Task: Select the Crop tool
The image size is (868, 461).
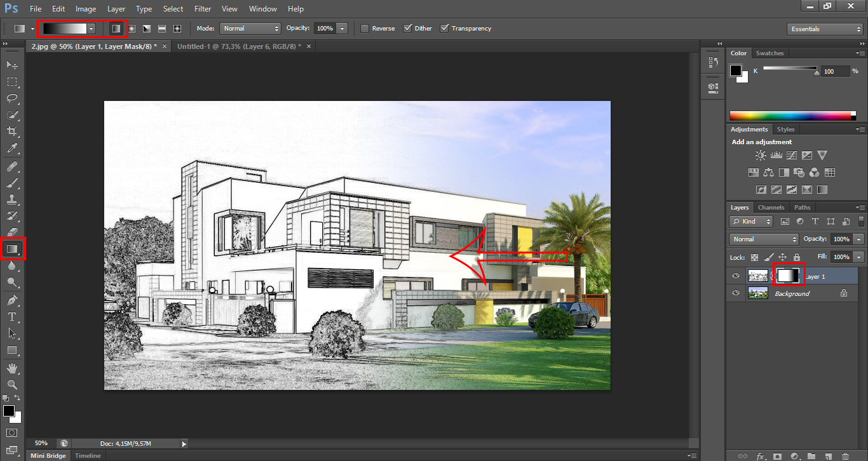Action: 12,131
